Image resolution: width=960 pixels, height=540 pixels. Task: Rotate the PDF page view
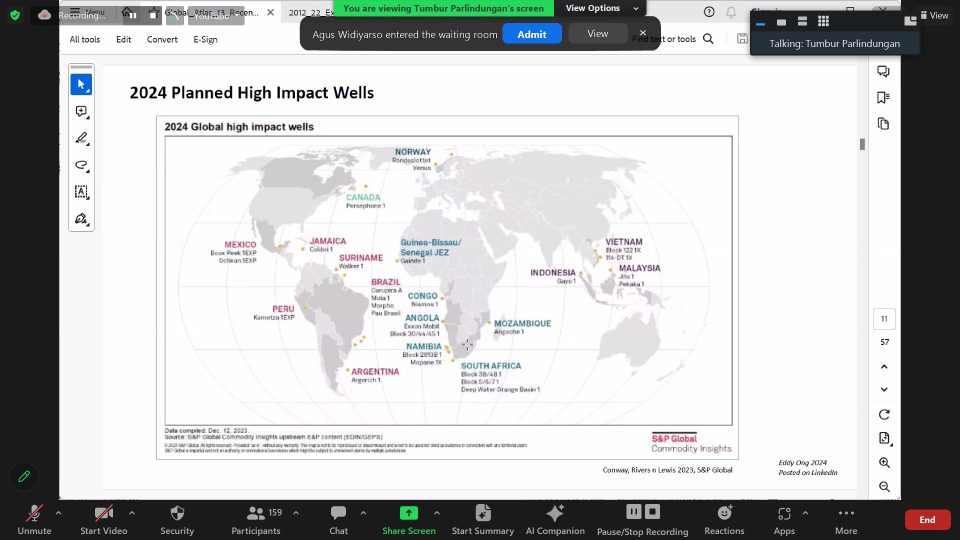pyautogui.click(x=884, y=414)
